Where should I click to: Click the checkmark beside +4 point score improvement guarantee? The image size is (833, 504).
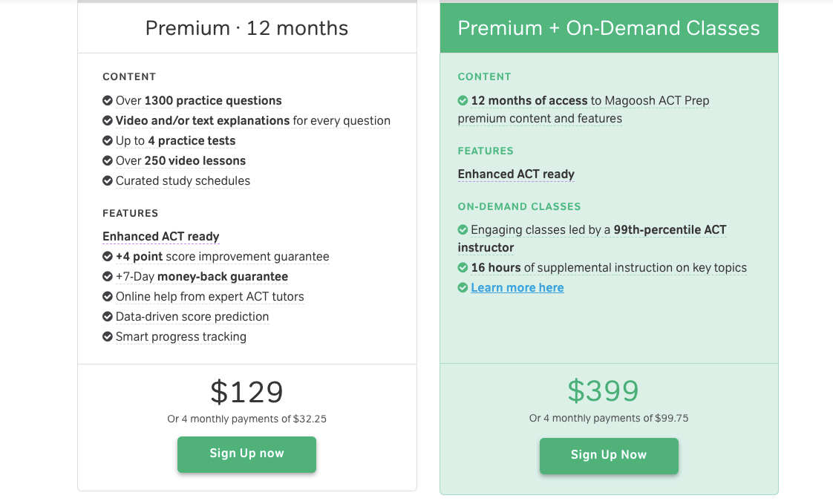pyautogui.click(x=107, y=257)
